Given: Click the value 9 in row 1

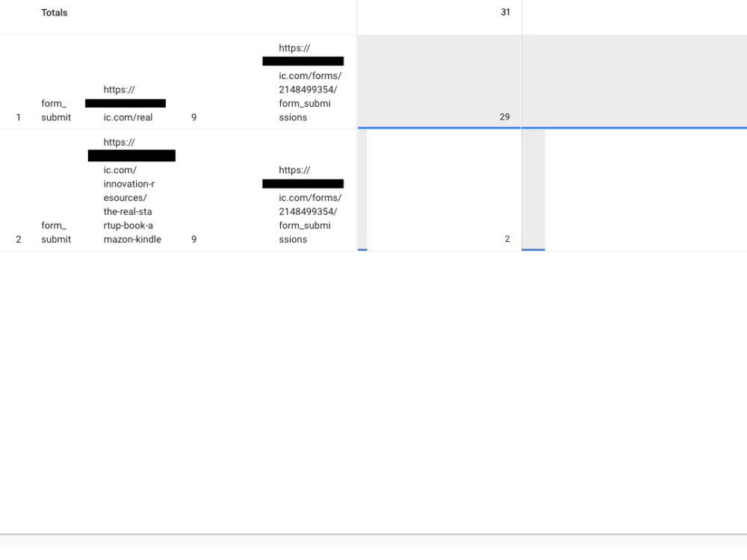Looking at the screenshot, I should [x=194, y=117].
